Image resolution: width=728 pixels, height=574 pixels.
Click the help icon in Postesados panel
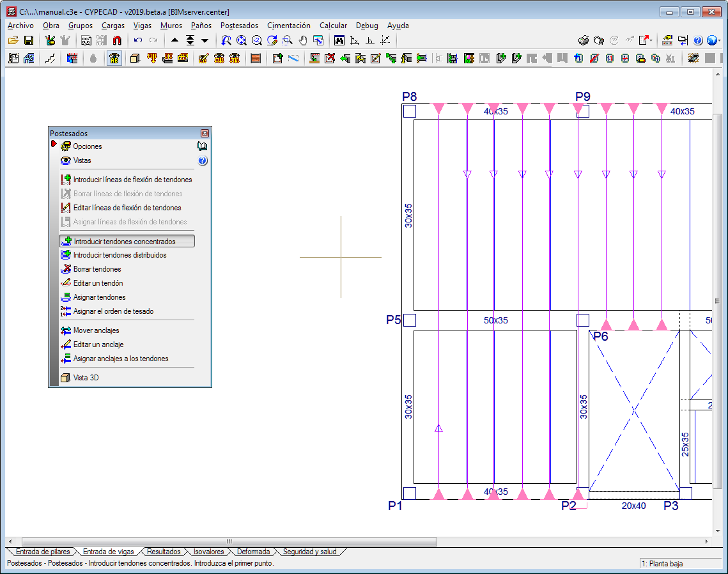(x=203, y=160)
